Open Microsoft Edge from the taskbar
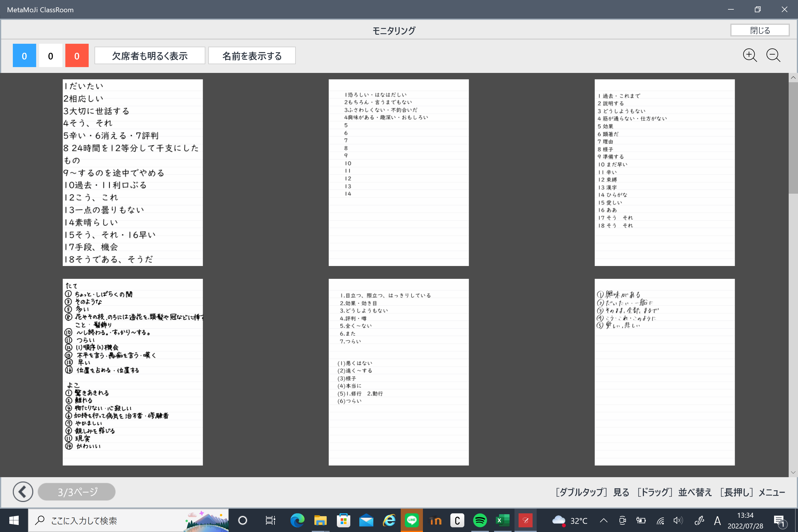This screenshot has width=798, height=532. pos(297,520)
